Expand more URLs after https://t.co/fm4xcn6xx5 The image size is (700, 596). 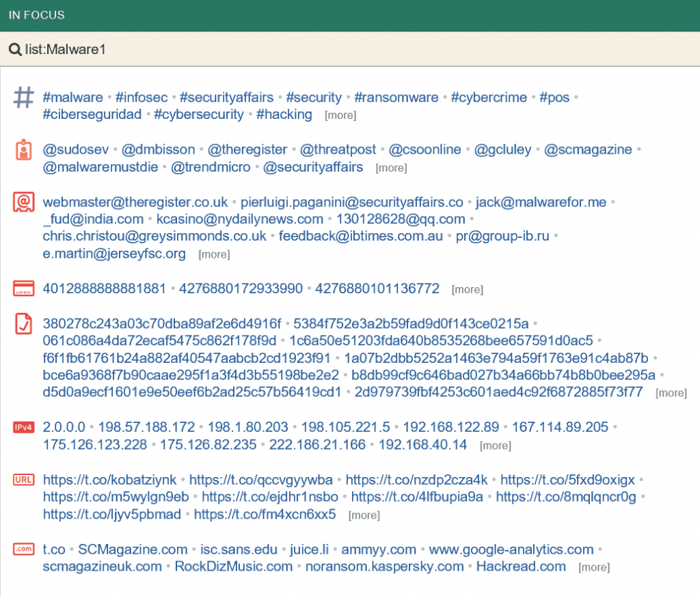coord(364,515)
